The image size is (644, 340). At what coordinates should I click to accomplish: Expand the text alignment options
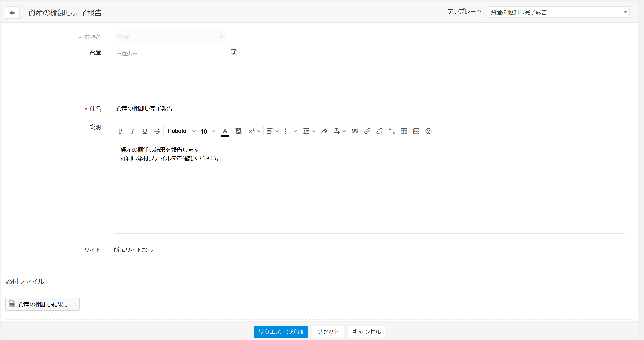[272, 131]
